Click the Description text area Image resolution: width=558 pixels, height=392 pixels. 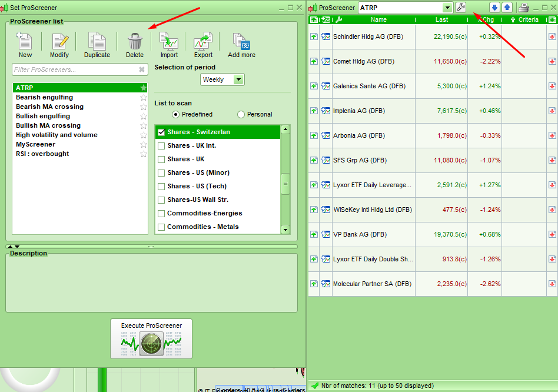(151, 284)
